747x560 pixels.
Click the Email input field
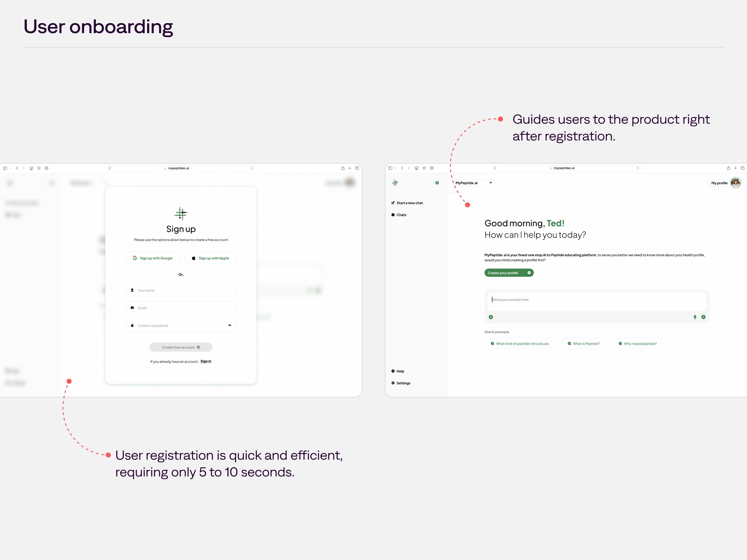pyautogui.click(x=181, y=308)
